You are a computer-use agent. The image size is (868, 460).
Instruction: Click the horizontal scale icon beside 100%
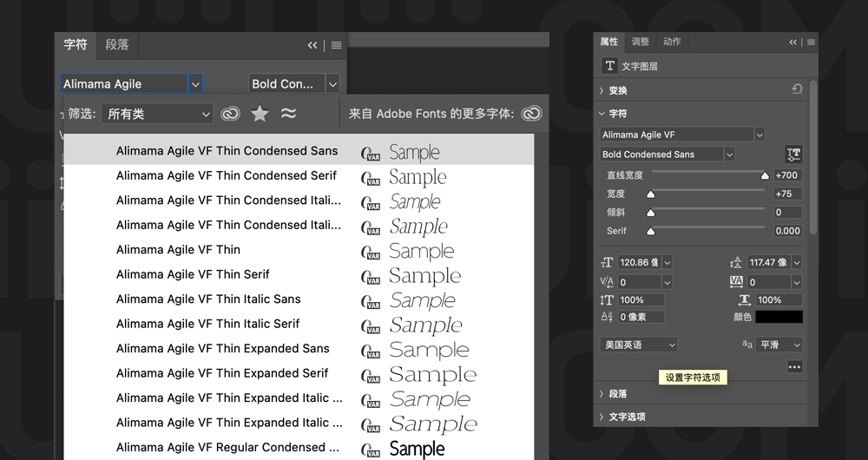744,300
